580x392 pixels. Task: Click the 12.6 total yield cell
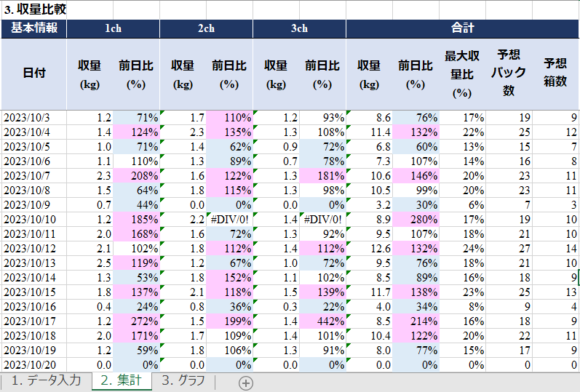tap(370, 249)
